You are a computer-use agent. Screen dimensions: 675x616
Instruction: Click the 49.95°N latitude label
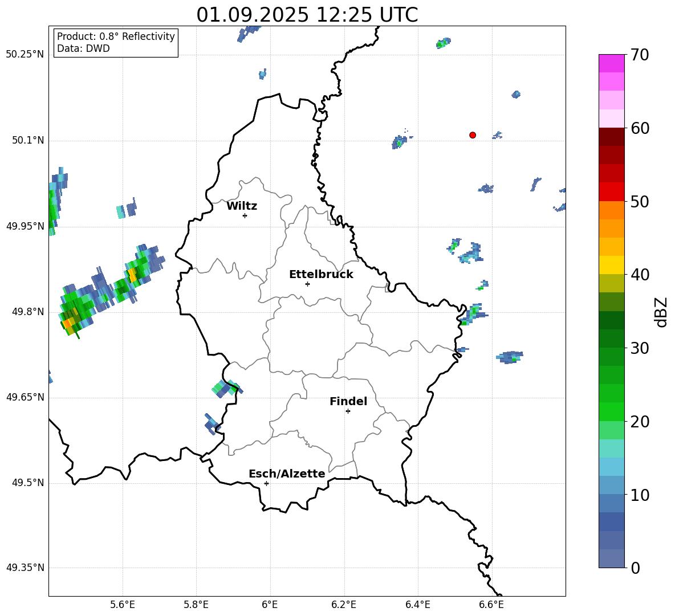[x=25, y=226]
